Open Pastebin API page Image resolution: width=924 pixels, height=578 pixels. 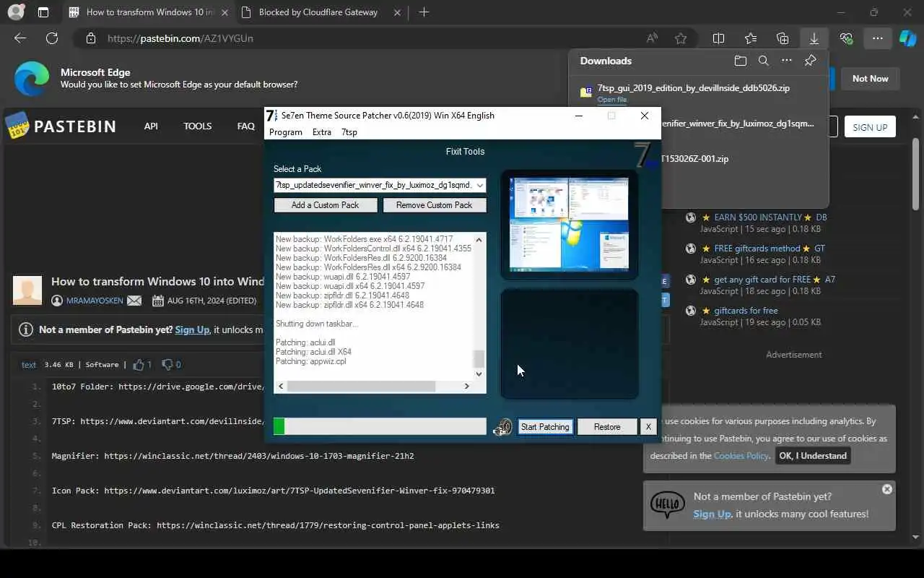(x=151, y=126)
